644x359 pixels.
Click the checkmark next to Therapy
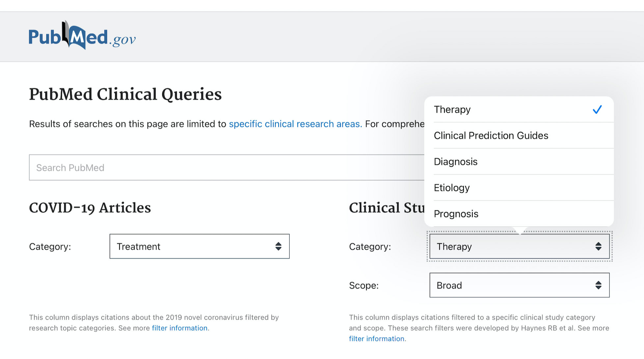pyautogui.click(x=597, y=109)
